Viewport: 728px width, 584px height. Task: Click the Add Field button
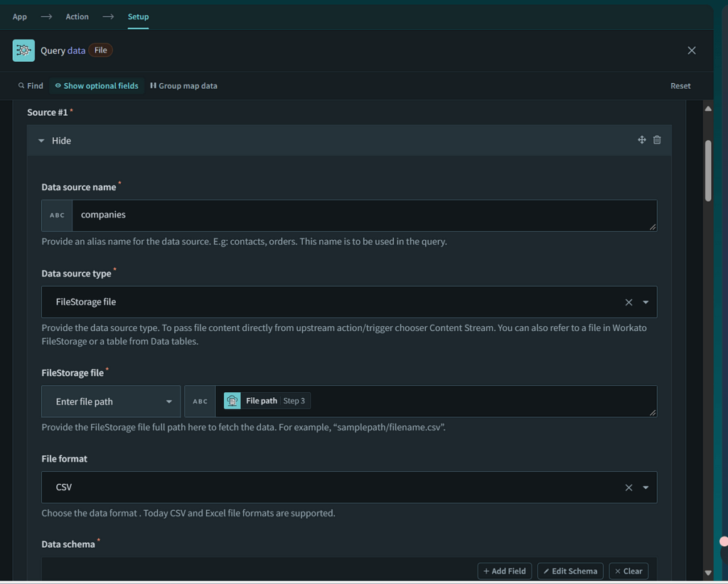click(x=505, y=571)
